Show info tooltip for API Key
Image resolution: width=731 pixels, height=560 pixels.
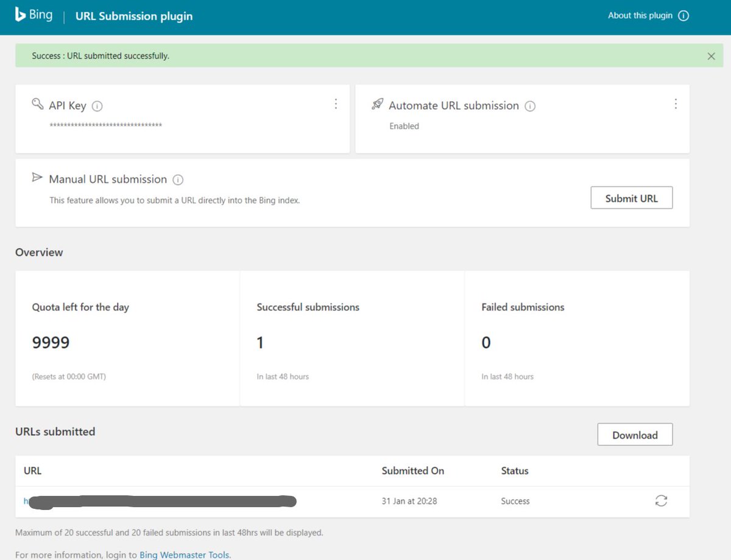(x=97, y=106)
